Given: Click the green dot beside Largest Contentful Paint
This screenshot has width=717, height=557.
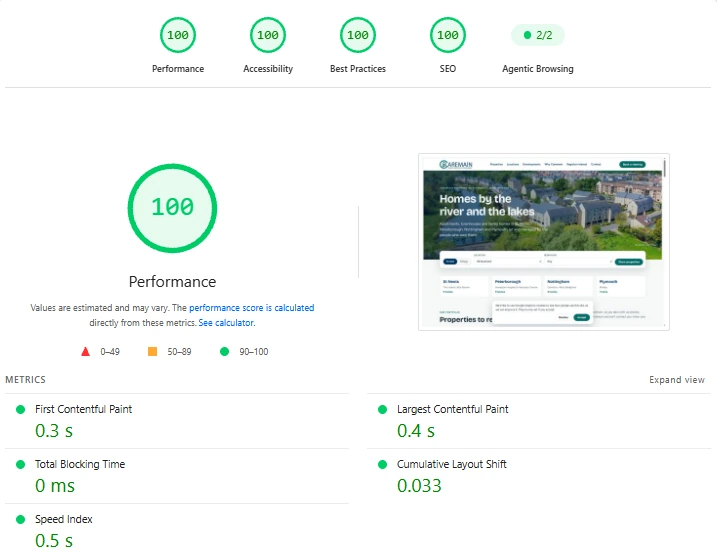Looking at the screenshot, I should 382,409.
